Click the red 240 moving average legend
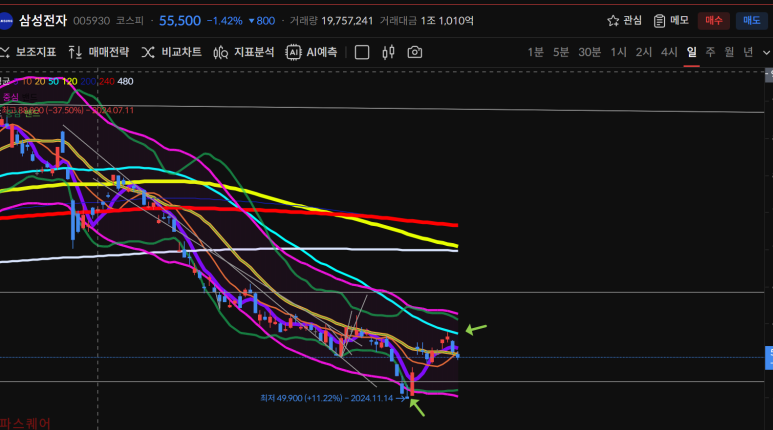 (x=106, y=81)
